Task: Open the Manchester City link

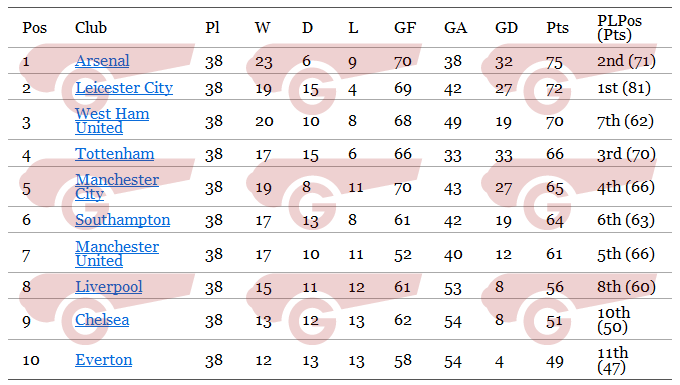Action: click(117, 187)
